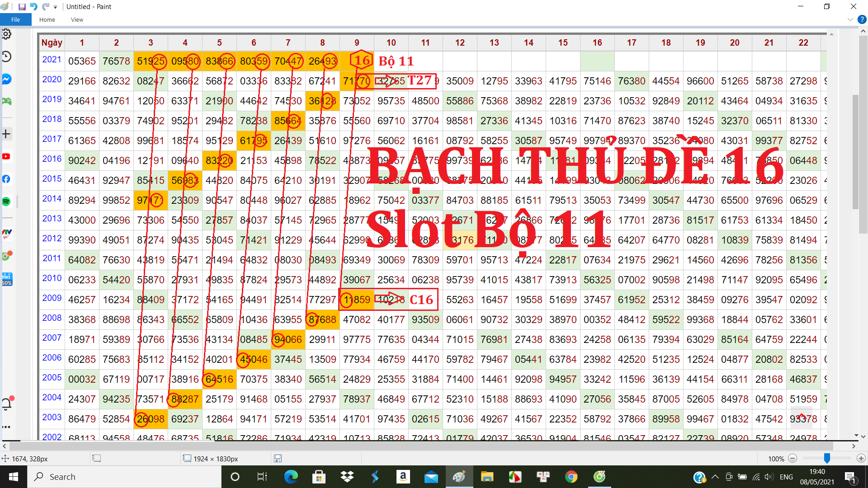
Task: Click the Redo arrow icon
Action: pos(46,7)
